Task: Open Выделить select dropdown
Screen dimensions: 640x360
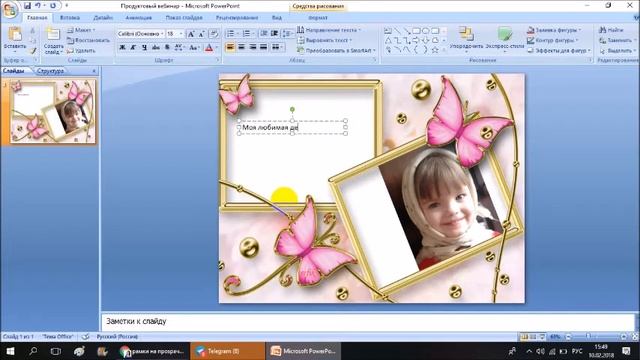Action: (618, 51)
